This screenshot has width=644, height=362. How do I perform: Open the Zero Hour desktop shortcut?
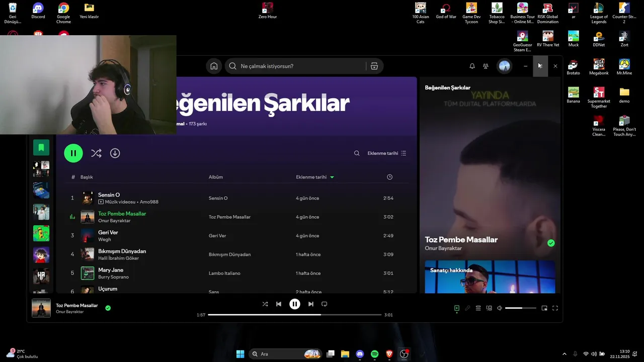(268, 11)
